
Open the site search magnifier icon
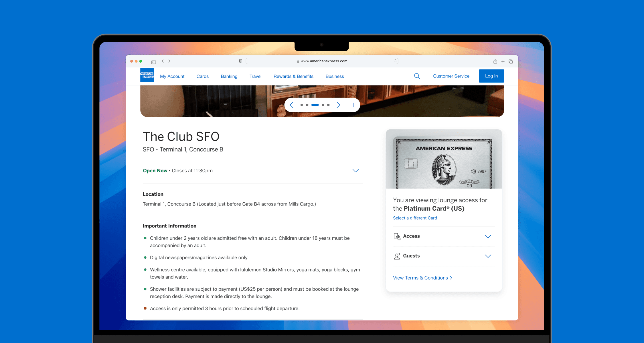point(417,76)
